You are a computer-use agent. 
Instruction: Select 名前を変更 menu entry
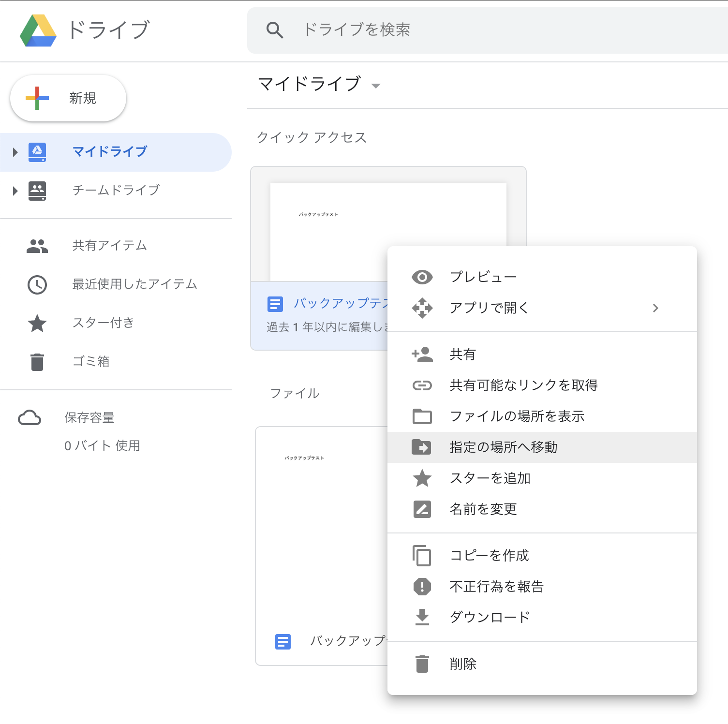coord(542,509)
